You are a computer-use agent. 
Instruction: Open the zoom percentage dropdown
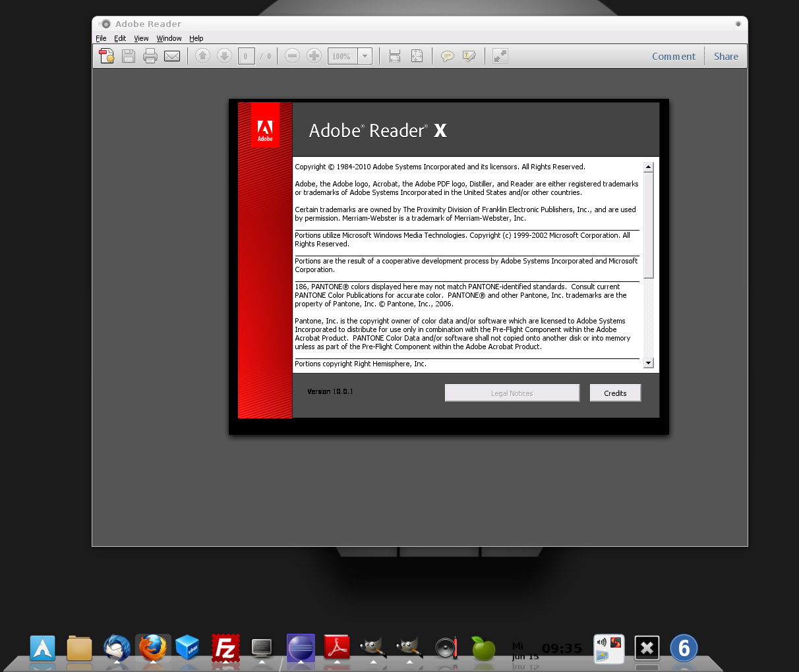click(364, 56)
